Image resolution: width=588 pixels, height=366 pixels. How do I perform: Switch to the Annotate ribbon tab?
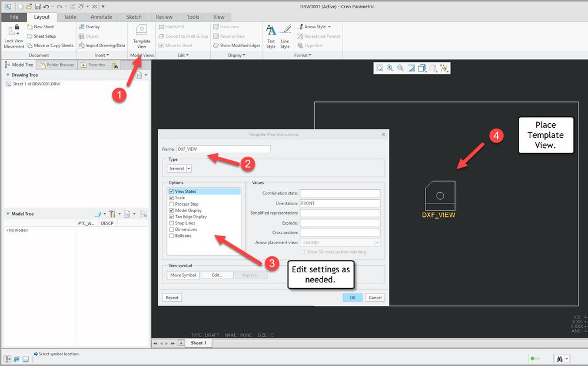tap(101, 17)
